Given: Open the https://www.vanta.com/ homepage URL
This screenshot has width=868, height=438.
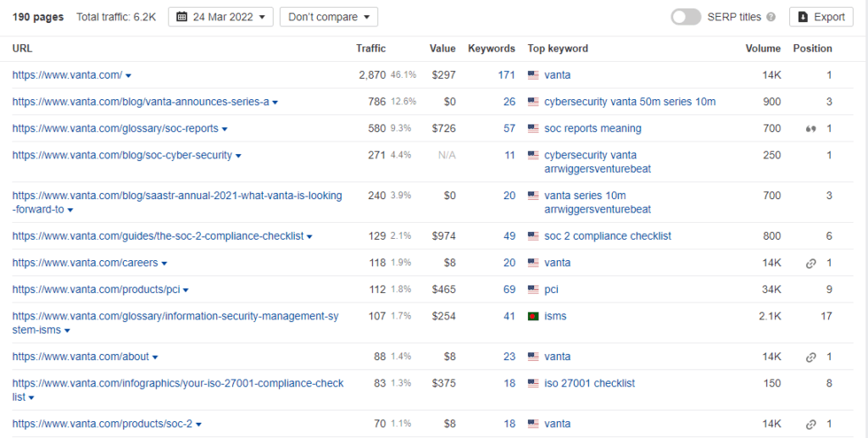Looking at the screenshot, I should (67, 75).
